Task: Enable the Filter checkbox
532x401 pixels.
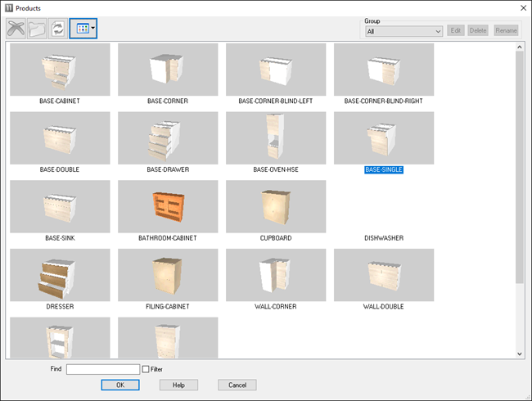Action: (146, 370)
